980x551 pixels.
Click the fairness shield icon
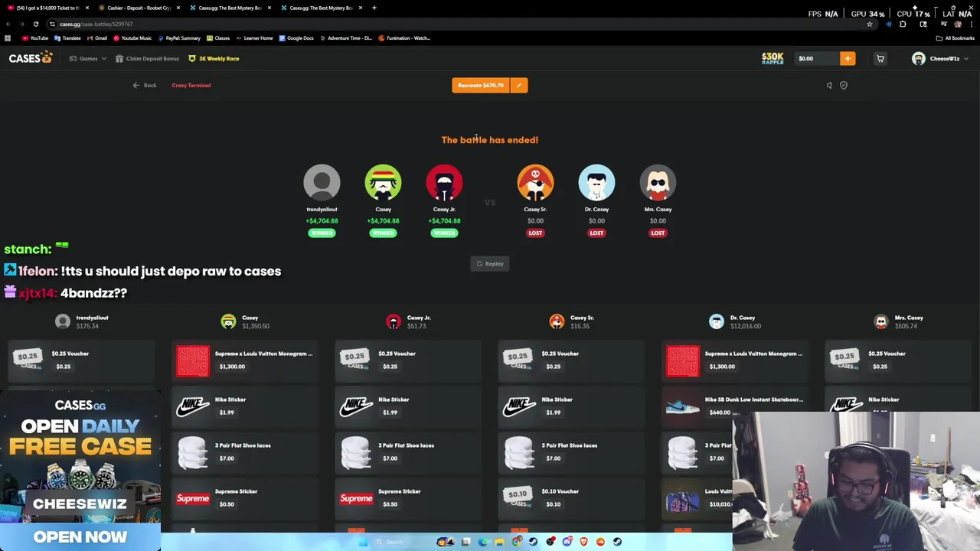click(x=844, y=85)
